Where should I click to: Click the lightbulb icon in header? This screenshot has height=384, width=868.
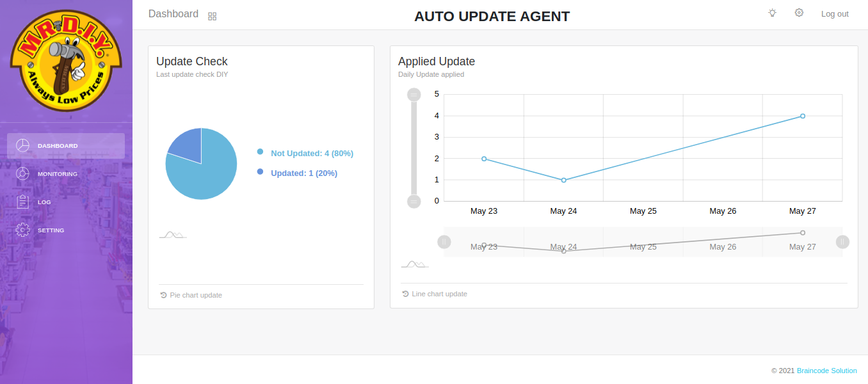pyautogui.click(x=773, y=13)
